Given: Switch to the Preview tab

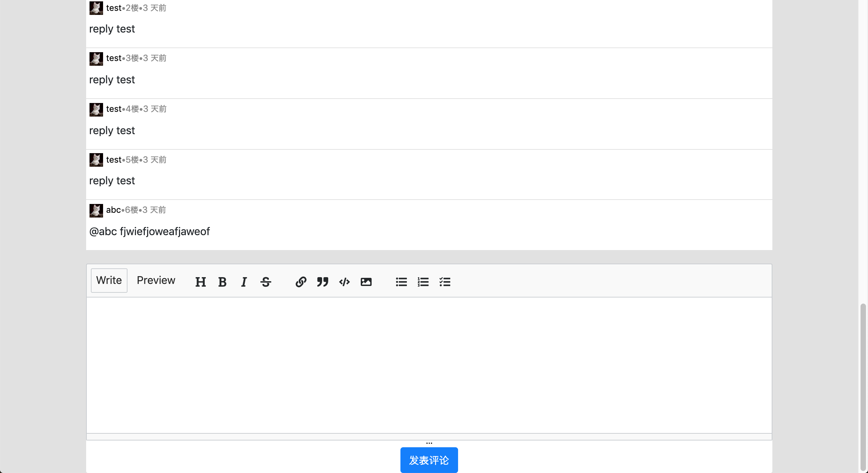Looking at the screenshot, I should 156,280.
